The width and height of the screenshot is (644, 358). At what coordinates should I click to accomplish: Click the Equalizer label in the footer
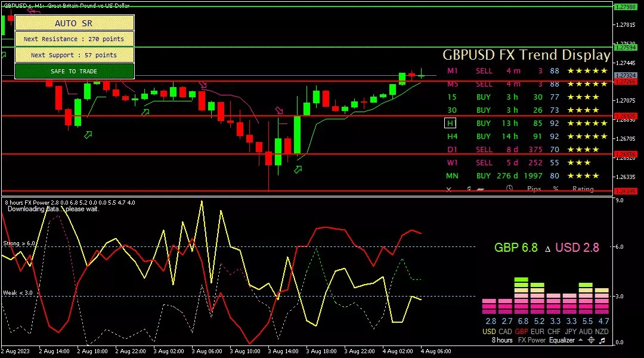[x=562, y=340]
